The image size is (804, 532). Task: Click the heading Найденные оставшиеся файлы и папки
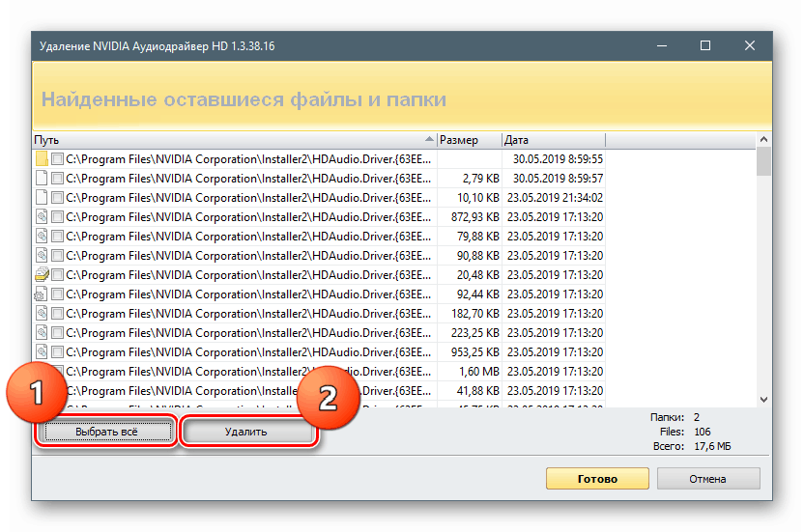coord(244,99)
